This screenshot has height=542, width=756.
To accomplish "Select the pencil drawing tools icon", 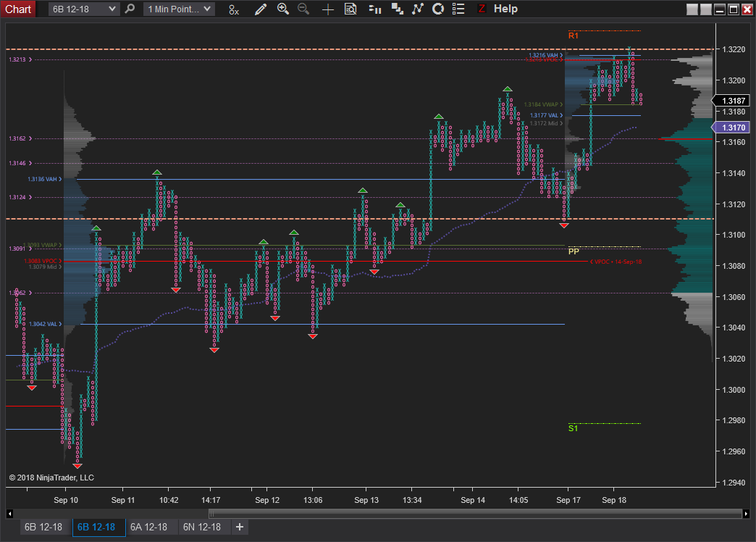I will pos(261,9).
